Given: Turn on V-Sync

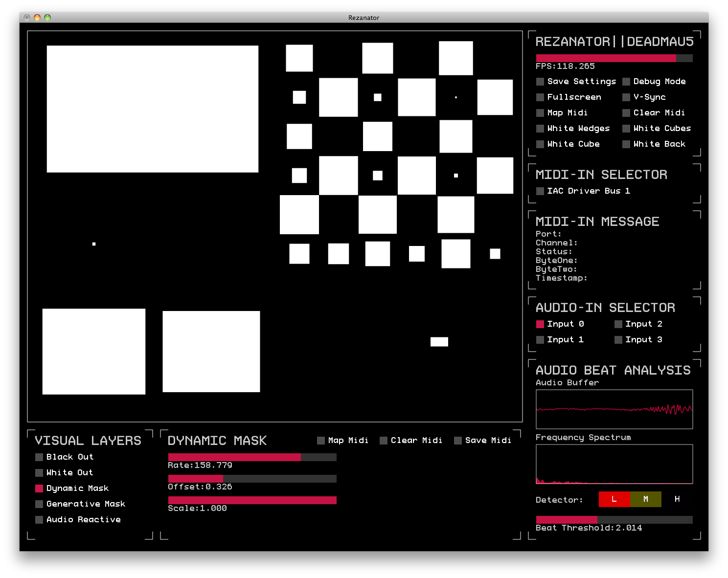Looking at the screenshot, I should click(x=627, y=97).
